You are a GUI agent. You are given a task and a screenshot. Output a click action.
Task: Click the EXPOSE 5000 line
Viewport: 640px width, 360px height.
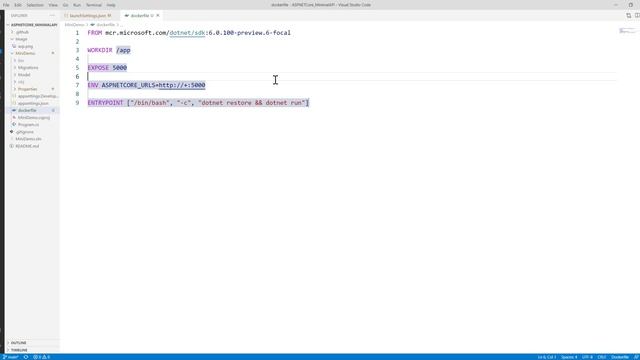(107, 68)
